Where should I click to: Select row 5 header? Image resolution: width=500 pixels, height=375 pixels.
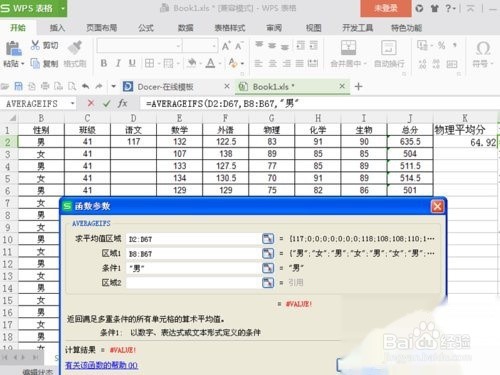pos(8,179)
